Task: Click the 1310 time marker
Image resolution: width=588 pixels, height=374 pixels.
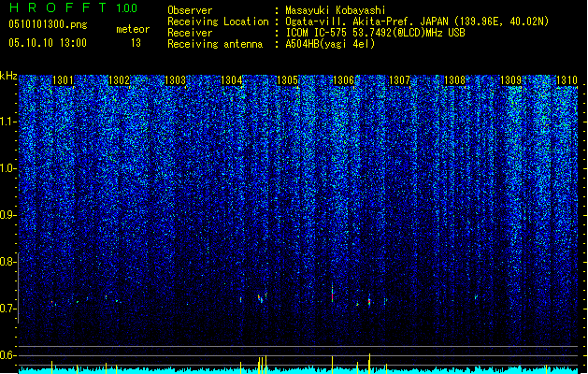Action: click(566, 80)
